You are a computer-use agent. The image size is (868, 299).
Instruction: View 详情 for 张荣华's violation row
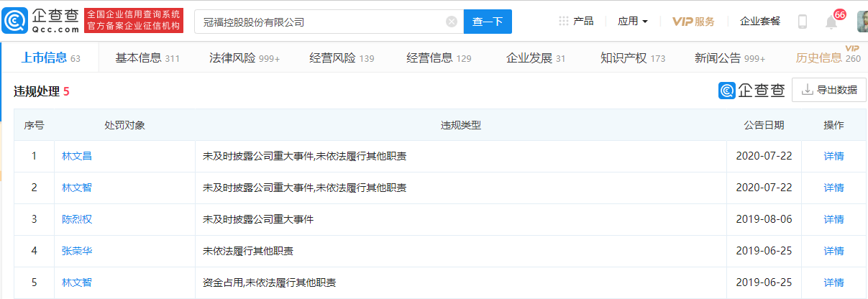(833, 251)
